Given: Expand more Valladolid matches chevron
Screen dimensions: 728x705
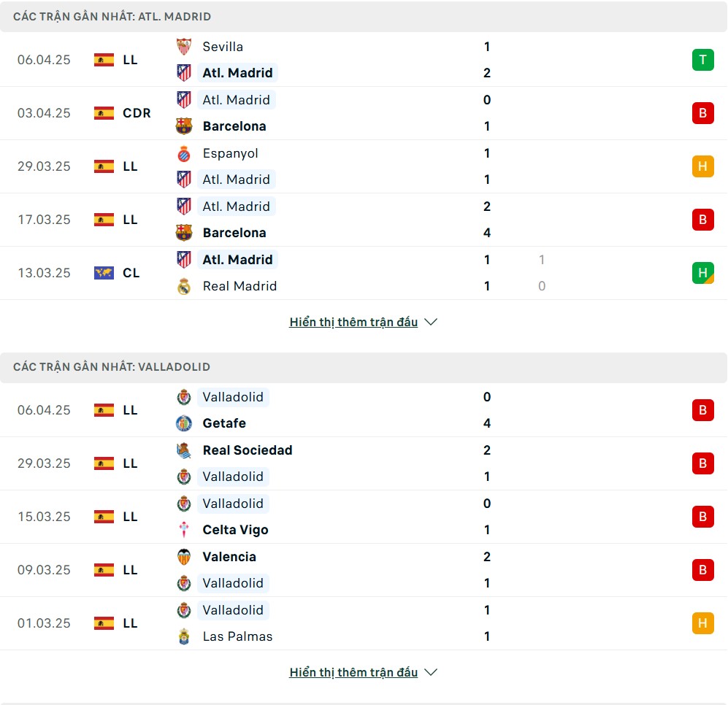Looking at the screenshot, I should [x=431, y=672].
